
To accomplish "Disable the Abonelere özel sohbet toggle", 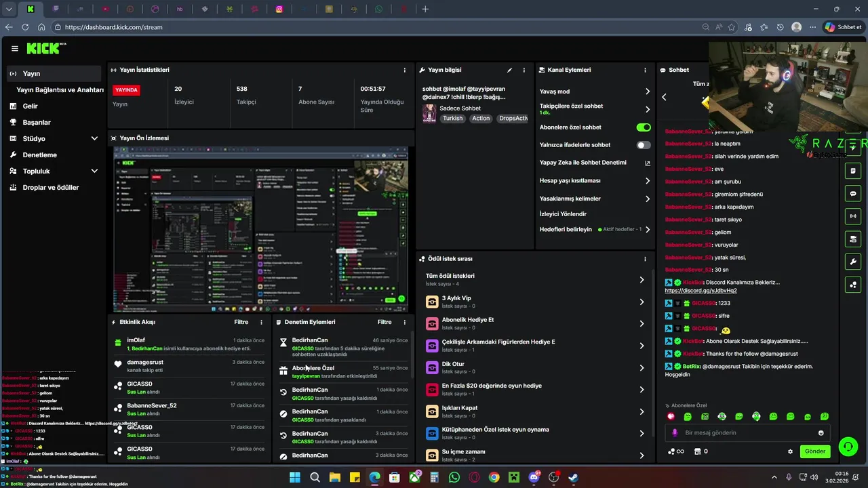I will (x=644, y=127).
